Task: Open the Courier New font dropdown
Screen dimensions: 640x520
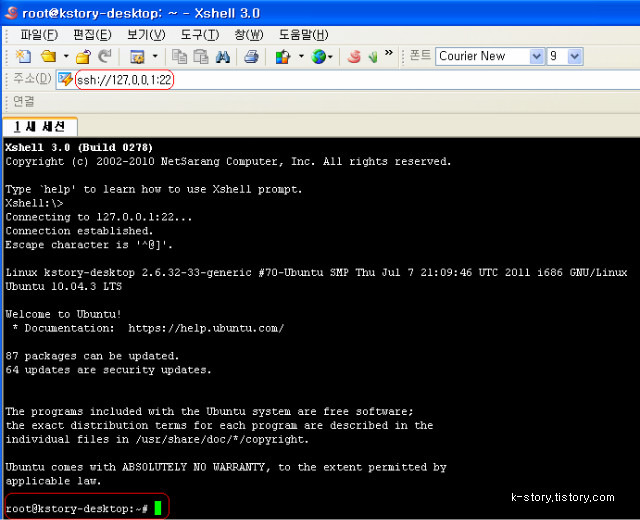Action: [537, 56]
